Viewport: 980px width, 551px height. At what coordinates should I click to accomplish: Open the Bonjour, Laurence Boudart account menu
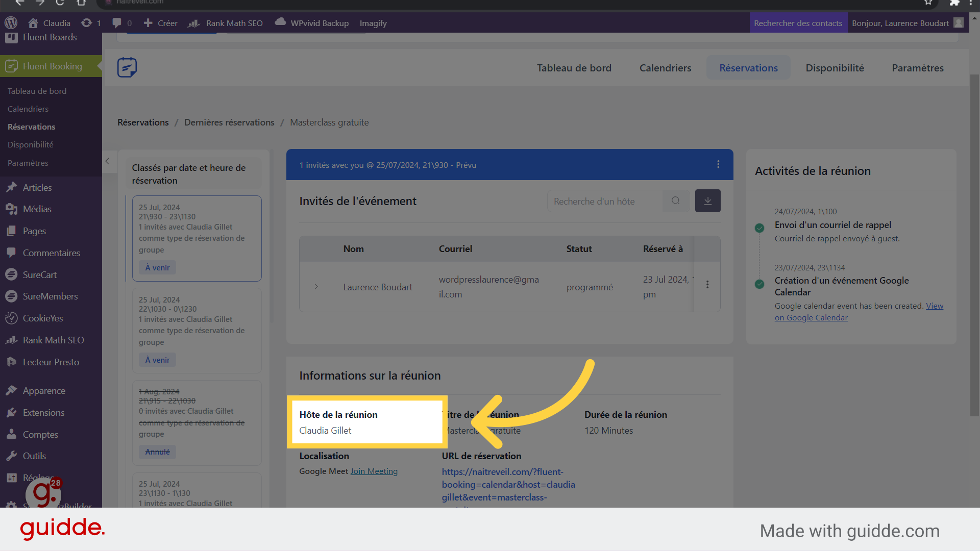click(908, 23)
